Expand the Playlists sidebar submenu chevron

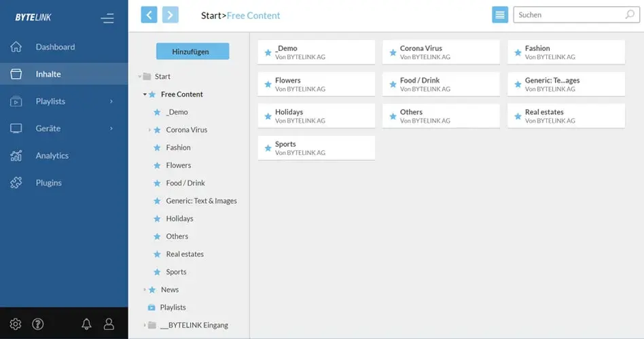(x=111, y=101)
